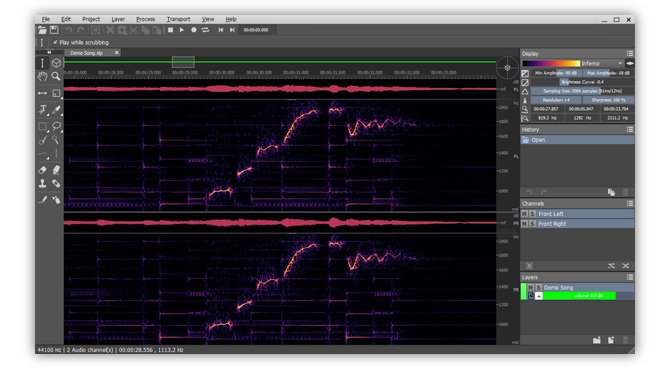Select the Eraser tool
The height and width of the screenshot is (369, 670).
(x=42, y=170)
